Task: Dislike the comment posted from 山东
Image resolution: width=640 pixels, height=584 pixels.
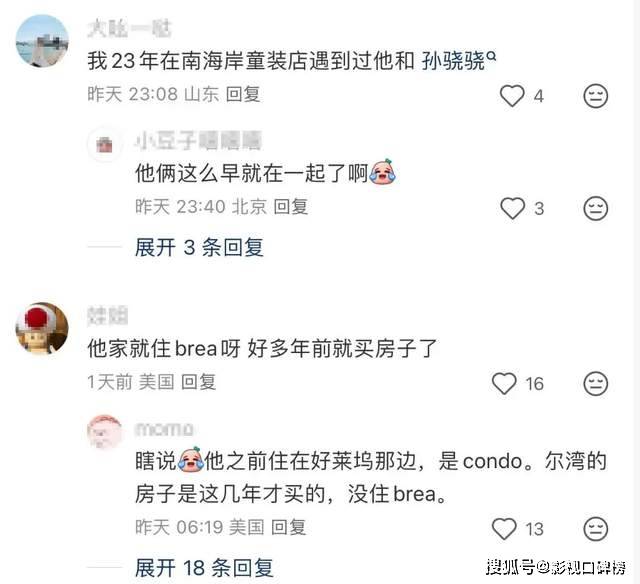Action: [x=596, y=96]
